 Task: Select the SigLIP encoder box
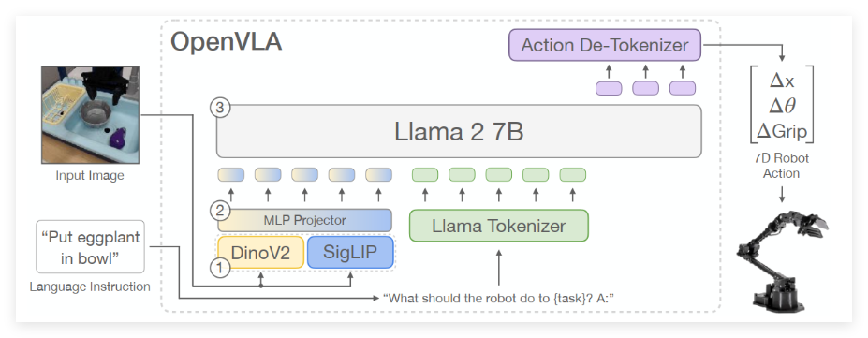coord(350,252)
